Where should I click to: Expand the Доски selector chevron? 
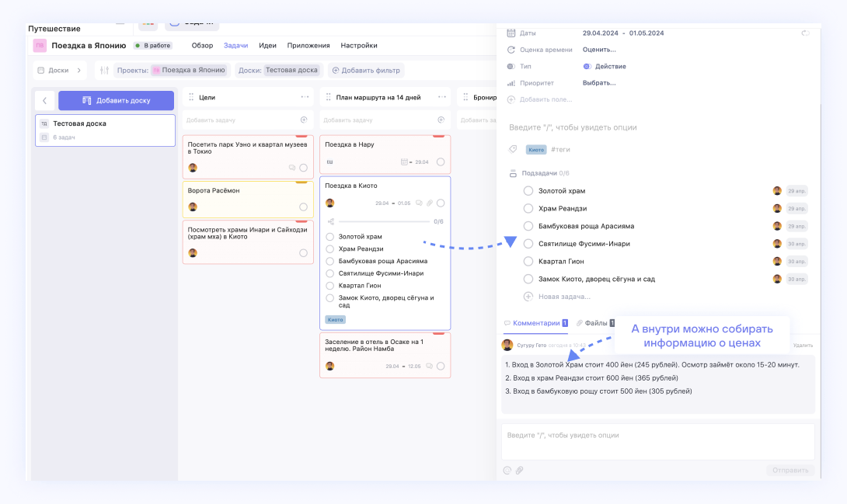[x=78, y=70]
